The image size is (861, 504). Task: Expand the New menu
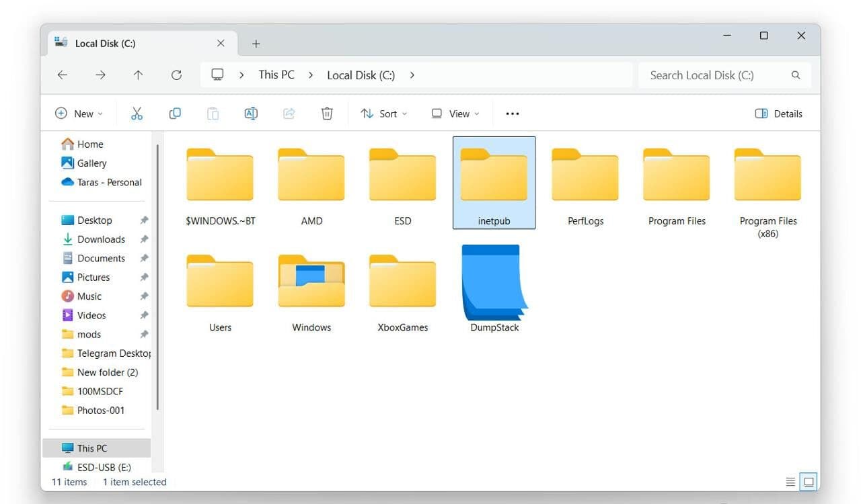79,113
